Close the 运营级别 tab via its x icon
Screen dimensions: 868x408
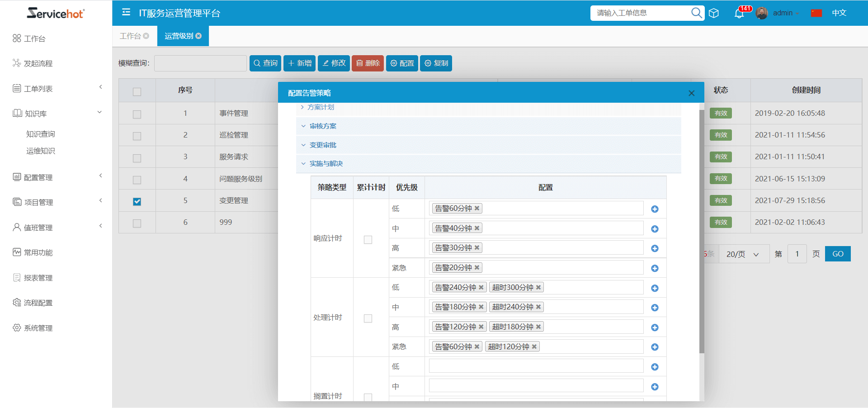(198, 36)
